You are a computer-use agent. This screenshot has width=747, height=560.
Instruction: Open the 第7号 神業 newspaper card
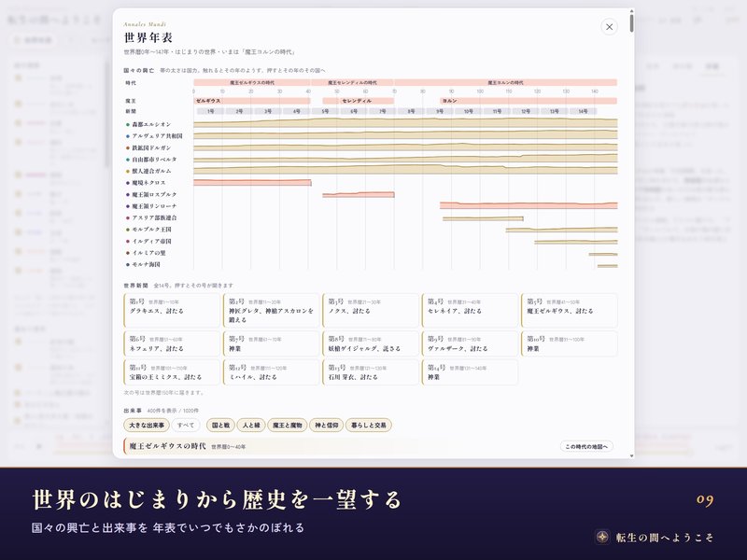[271, 343]
